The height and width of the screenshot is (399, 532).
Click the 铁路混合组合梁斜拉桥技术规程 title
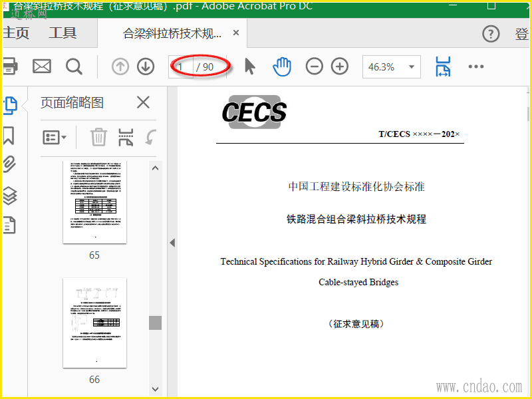[x=356, y=219]
